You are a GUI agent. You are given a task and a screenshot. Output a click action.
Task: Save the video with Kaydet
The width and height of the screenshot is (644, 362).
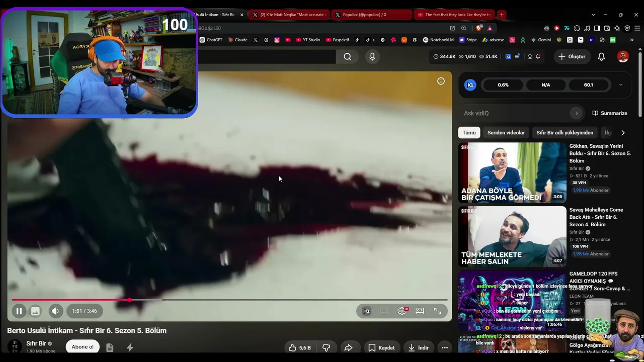[x=381, y=347]
